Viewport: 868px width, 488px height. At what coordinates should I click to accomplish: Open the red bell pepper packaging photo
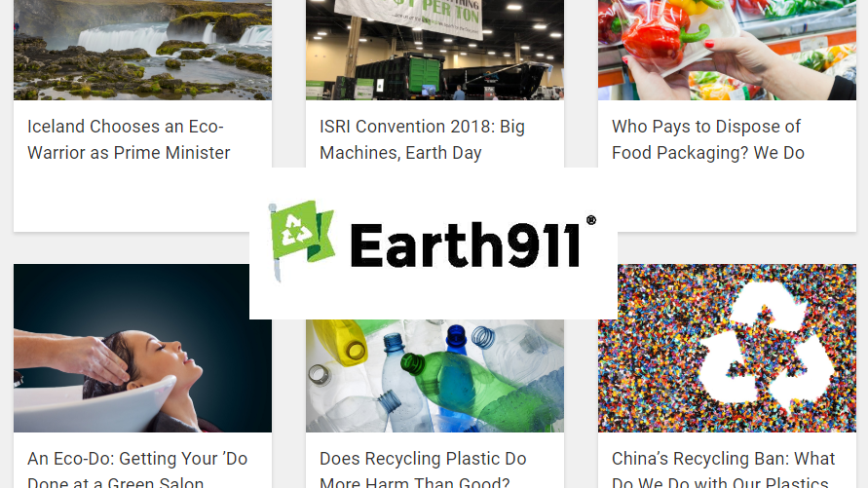[x=727, y=50]
